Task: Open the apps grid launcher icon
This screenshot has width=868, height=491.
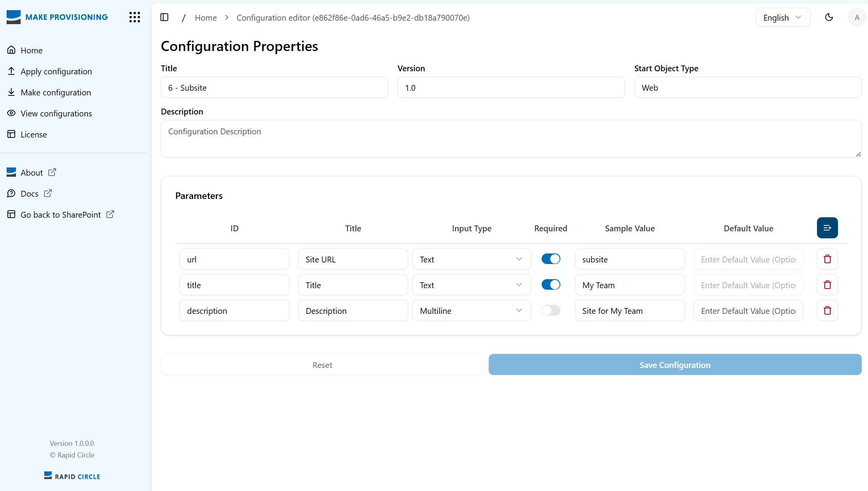Action: (135, 17)
